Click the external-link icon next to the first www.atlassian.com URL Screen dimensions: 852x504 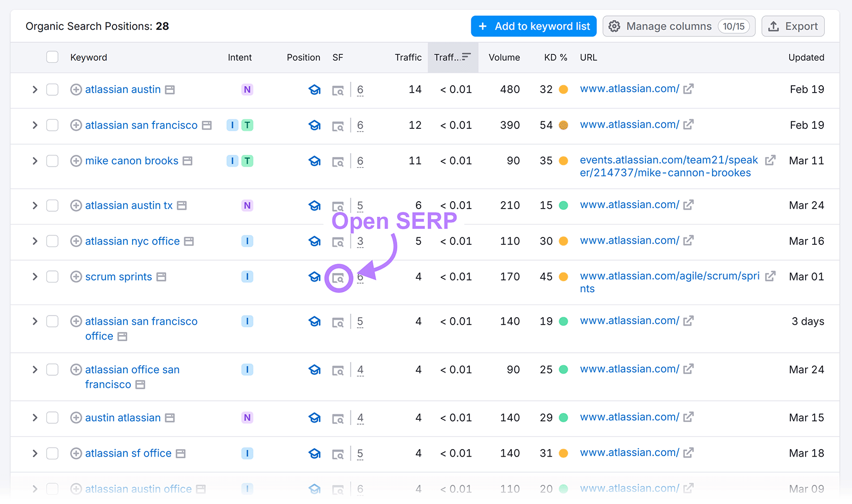pos(689,89)
